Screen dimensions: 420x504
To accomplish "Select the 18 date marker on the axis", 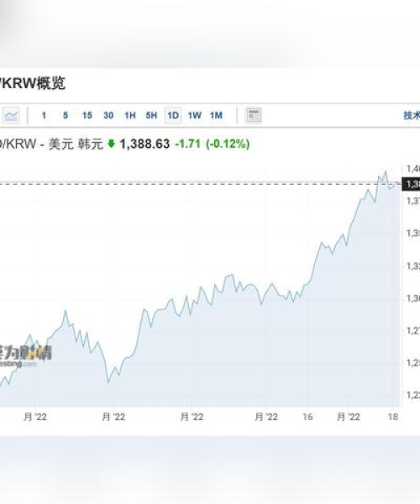I will pyautogui.click(x=392, y=417).
